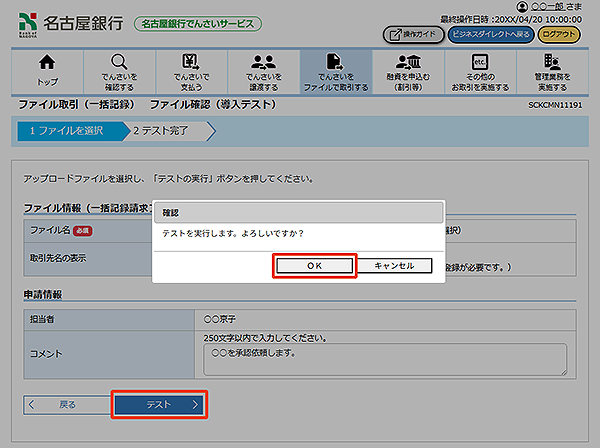Confirm the dialog with OK

pyautogui.click(x=314, y=266)
